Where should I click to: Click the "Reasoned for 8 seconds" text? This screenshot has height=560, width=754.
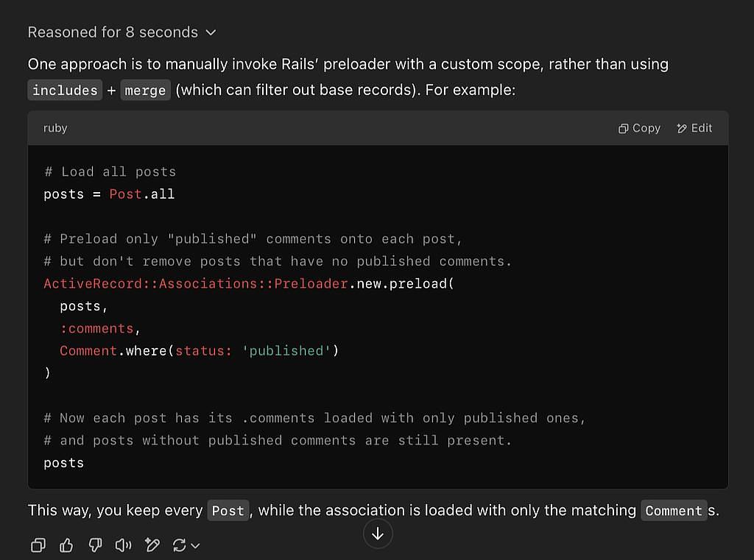[113, 32]
